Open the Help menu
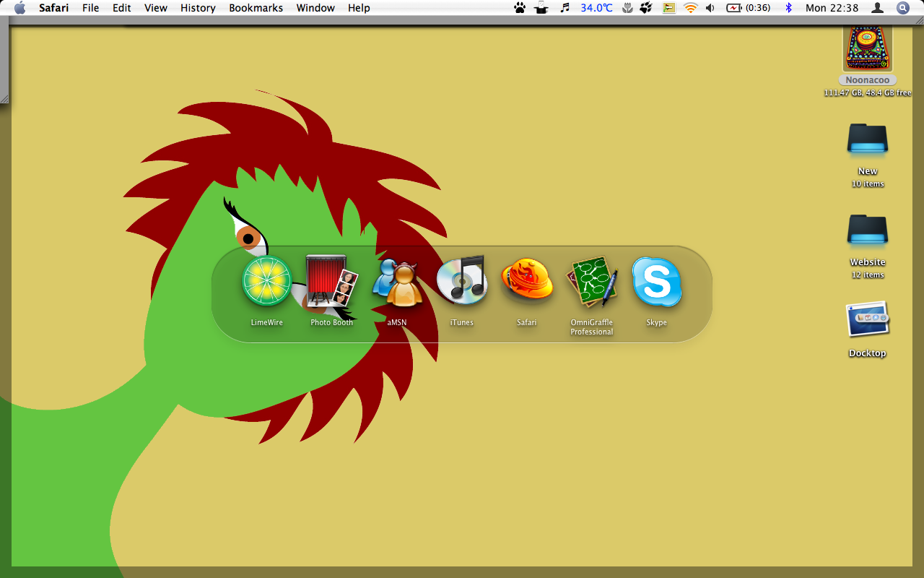The width and height of the screenshot is (924, 578). (x=359, y=8)
